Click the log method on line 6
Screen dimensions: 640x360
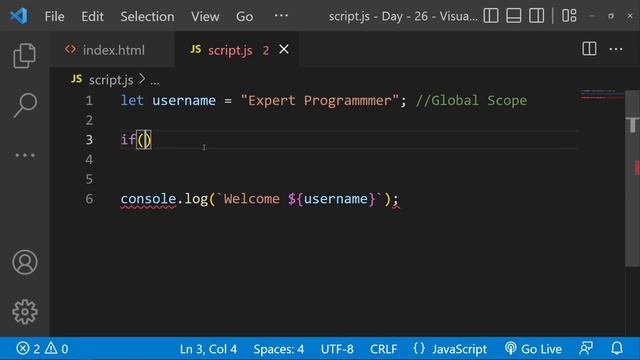click(x=196, y=199)
